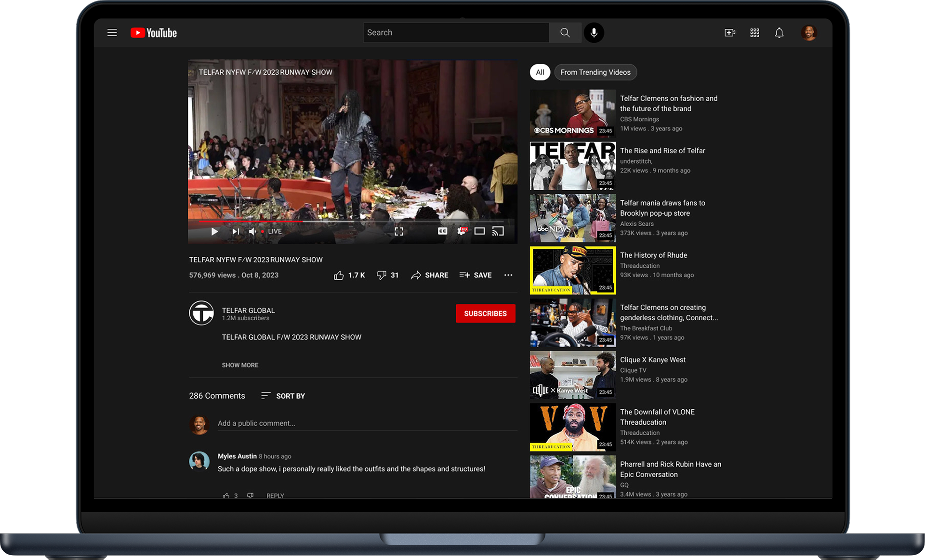Click the voice search microphone icon
The height and width of the screenshot is (560, 925).
pos(594,33)
